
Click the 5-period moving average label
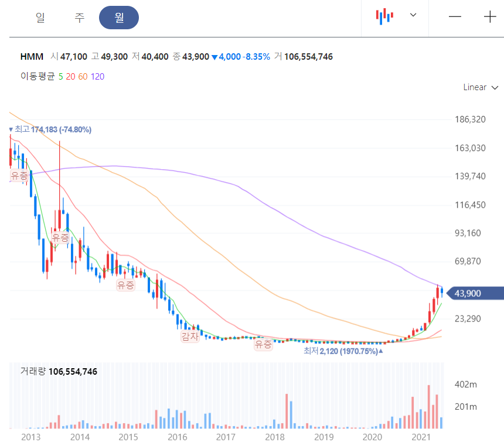point(61,76)
